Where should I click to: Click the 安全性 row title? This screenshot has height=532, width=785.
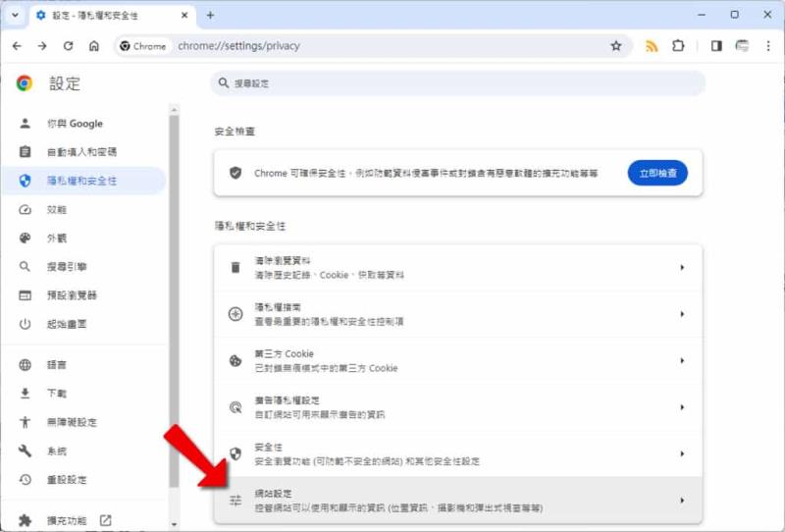[x=268, y=447]
